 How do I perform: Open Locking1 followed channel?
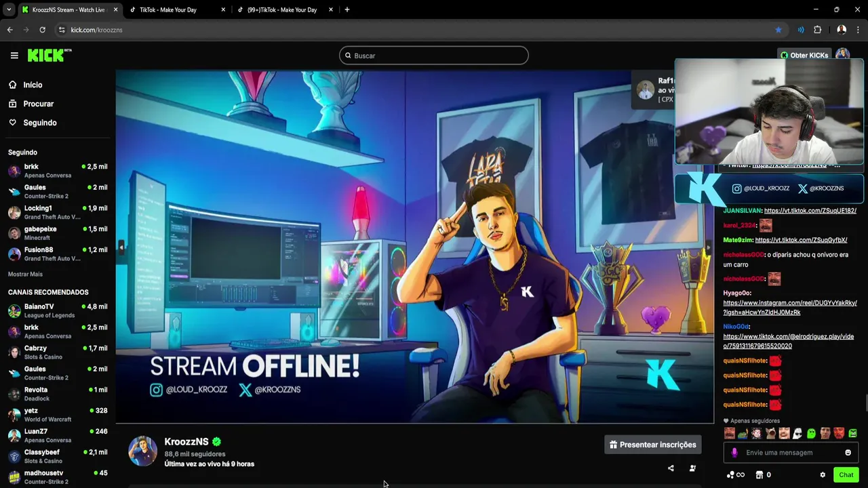58,212
